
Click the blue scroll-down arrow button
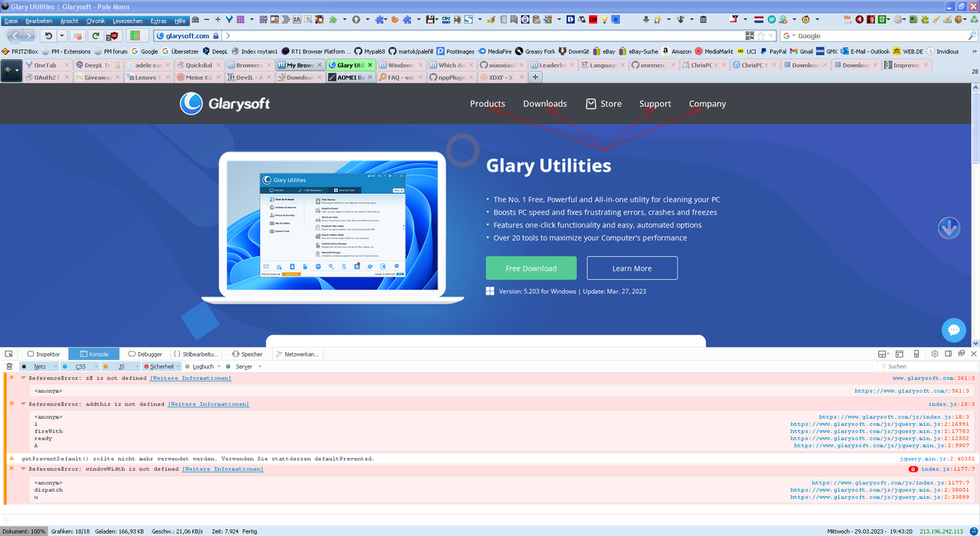[949, 227]
